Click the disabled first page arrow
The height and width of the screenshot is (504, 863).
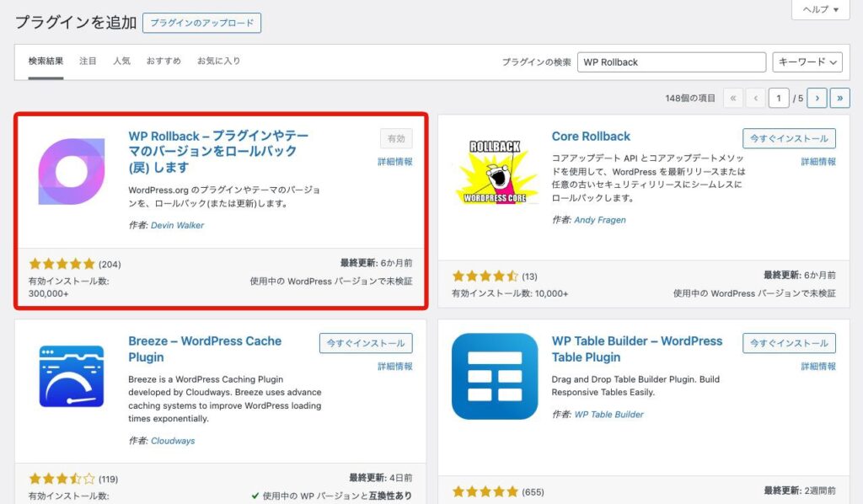point(733,98)
